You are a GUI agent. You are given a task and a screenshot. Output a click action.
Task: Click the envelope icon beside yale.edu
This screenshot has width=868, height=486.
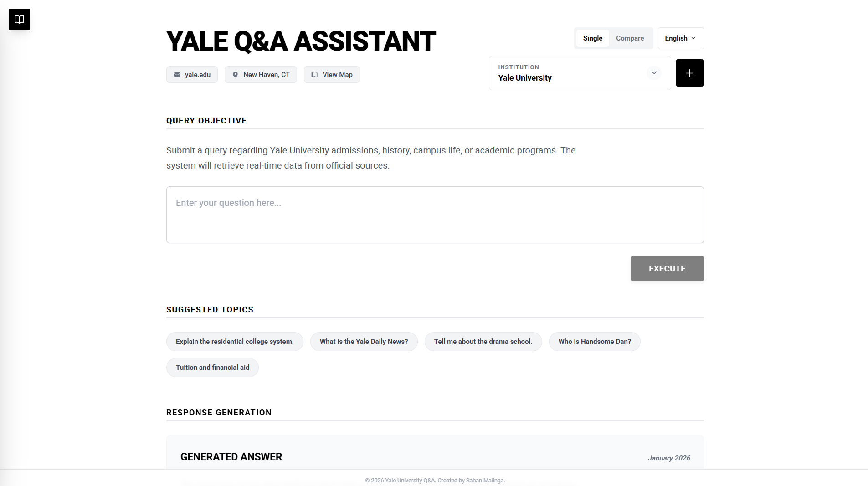(177, 75)
